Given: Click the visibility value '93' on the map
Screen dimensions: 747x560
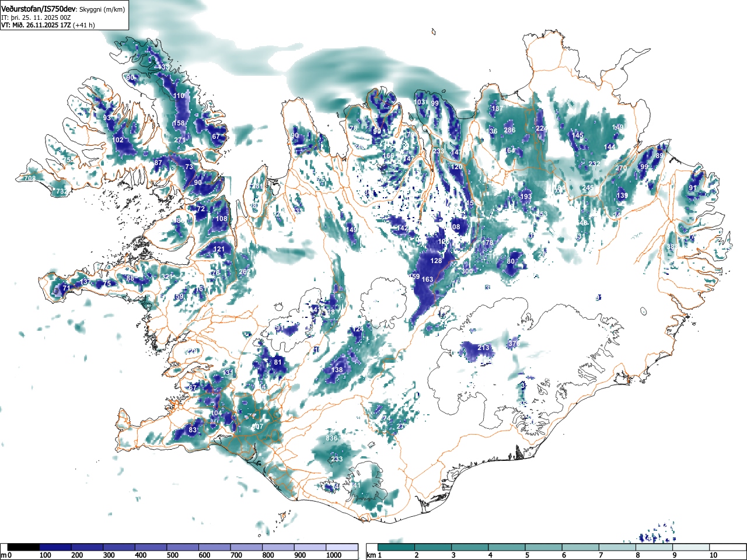Looking at the screenshot, I should pyautogui.click(x=107, y=118).
